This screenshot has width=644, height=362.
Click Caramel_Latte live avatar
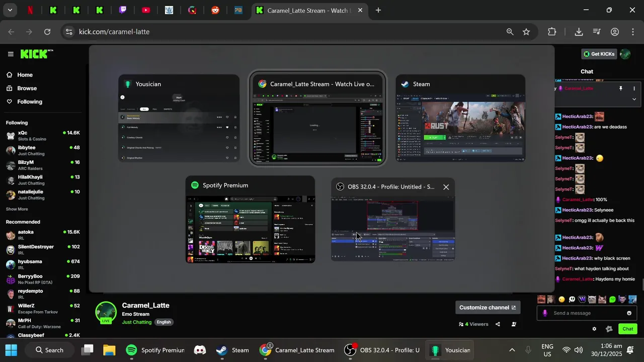106,312
